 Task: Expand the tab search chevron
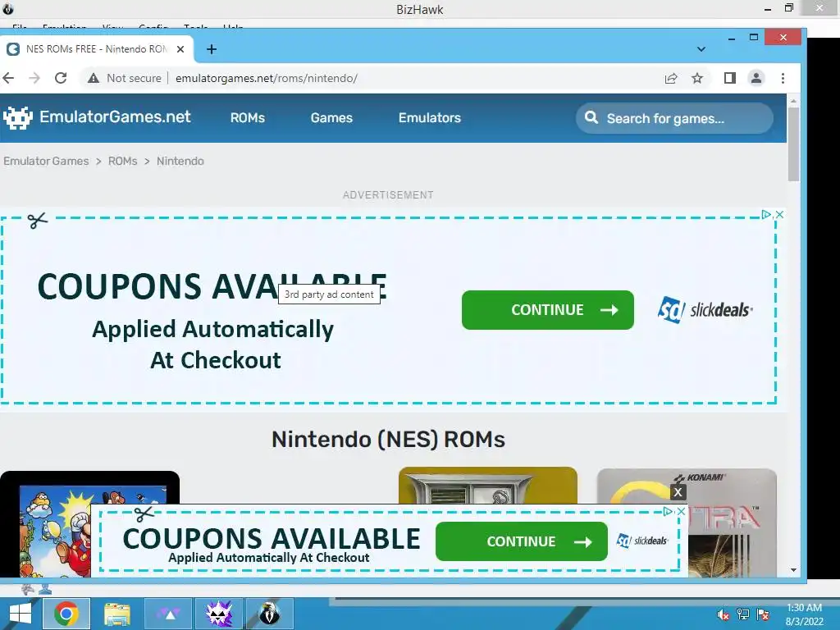coord(701,49)
